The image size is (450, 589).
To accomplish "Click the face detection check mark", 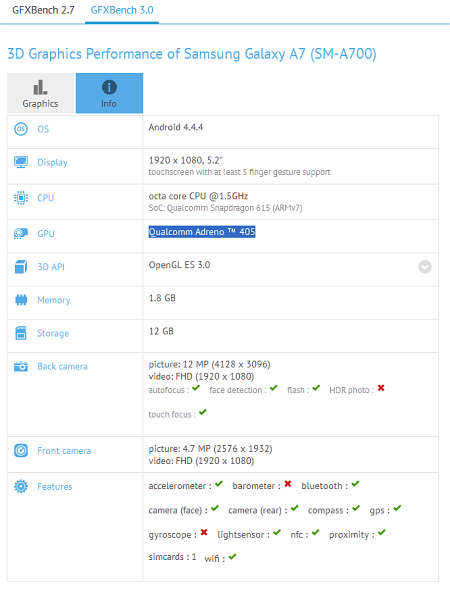I will point(273,388).
